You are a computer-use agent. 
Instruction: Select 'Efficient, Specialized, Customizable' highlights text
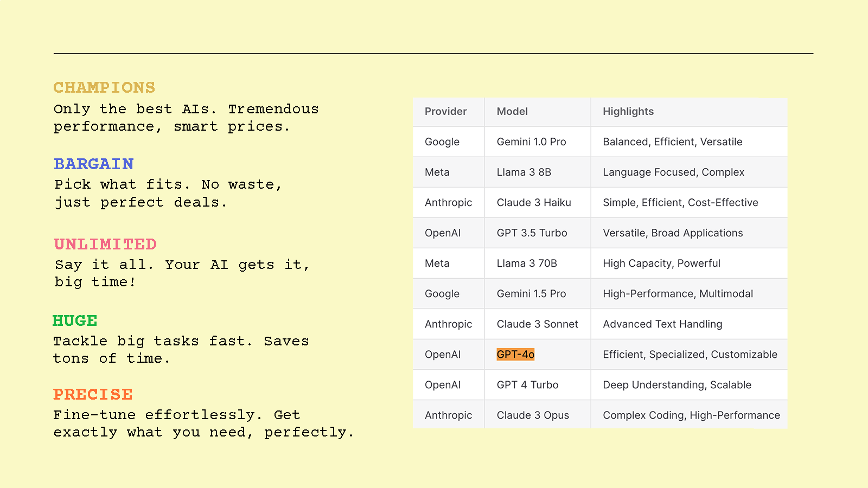[690, 354]
